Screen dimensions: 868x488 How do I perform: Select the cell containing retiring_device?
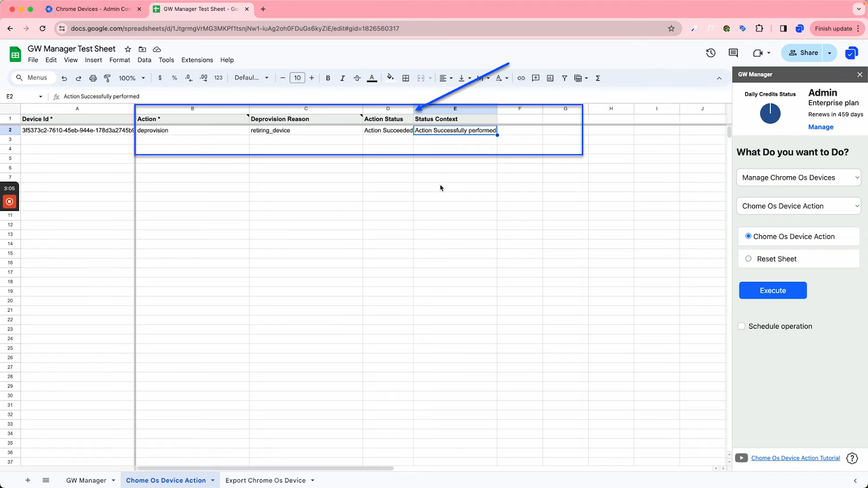[x=306, y=130]
